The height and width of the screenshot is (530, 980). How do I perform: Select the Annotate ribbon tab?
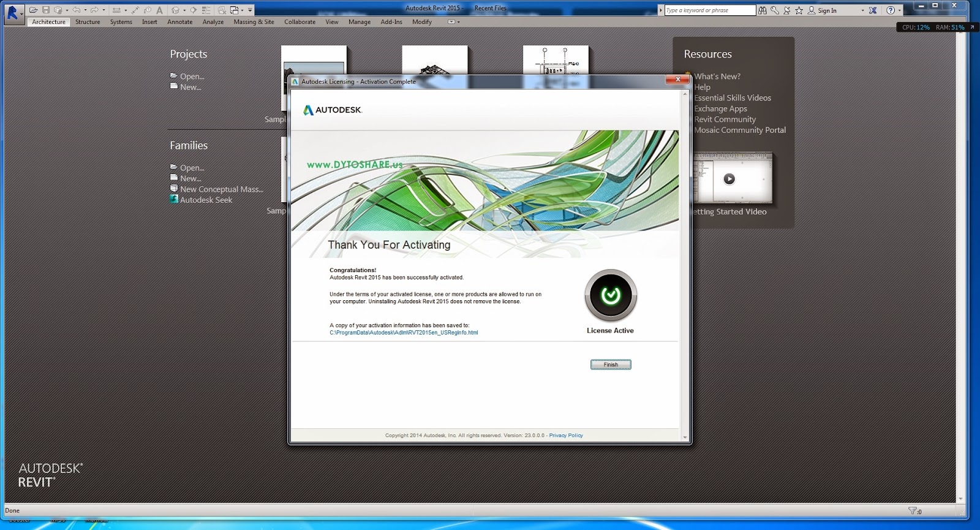[x=180, y=22]
